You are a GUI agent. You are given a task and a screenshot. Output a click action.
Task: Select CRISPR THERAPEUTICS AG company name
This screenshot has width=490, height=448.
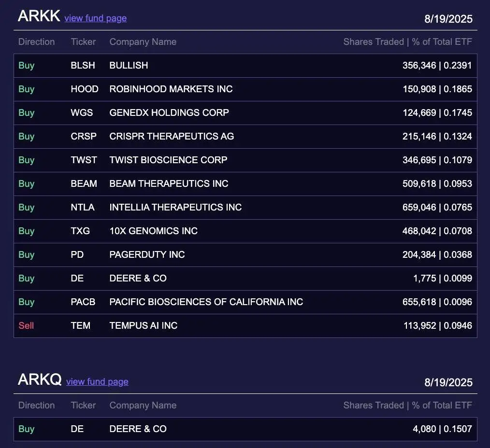pos(171,137)
